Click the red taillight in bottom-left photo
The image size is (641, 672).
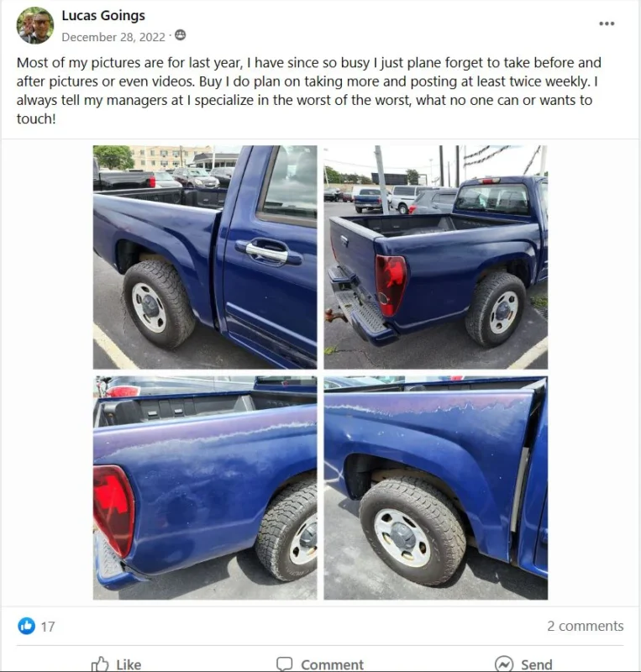coord(113,509)
